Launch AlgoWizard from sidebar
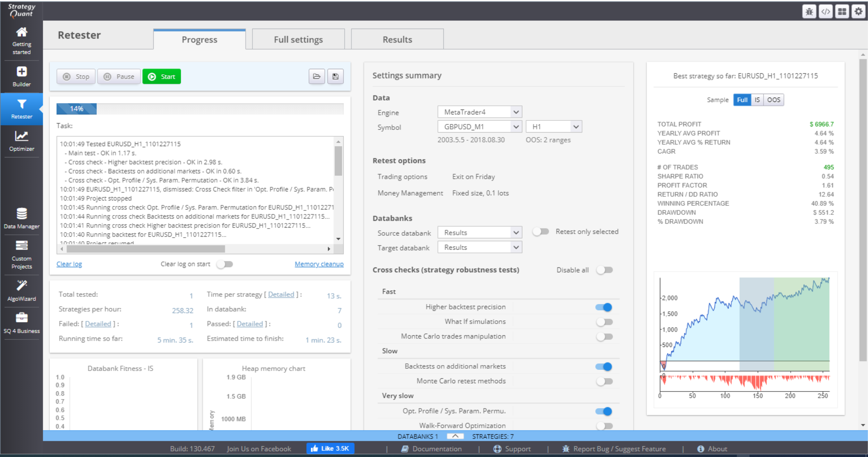868x457 pixels. point(22,290)
